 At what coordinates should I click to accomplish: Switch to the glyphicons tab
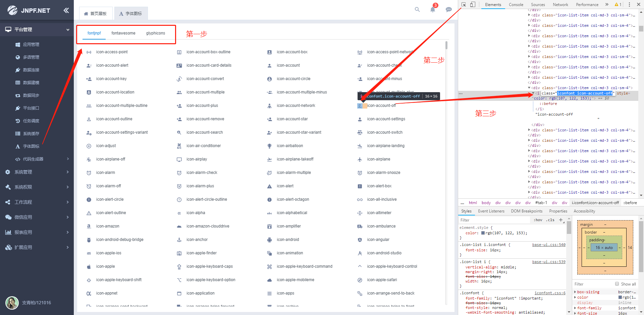click(156, 33)
